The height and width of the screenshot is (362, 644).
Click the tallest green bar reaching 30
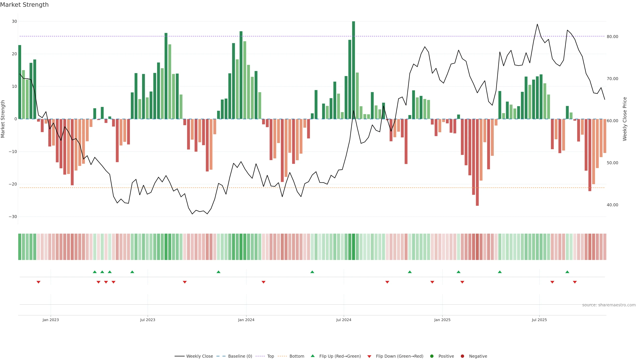(354, 70)
